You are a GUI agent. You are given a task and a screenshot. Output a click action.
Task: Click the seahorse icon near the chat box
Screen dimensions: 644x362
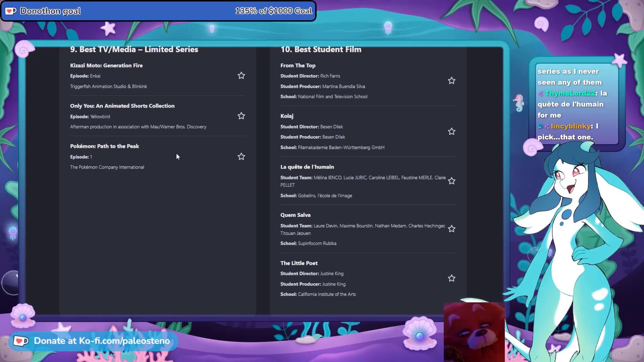coord(519,103)
